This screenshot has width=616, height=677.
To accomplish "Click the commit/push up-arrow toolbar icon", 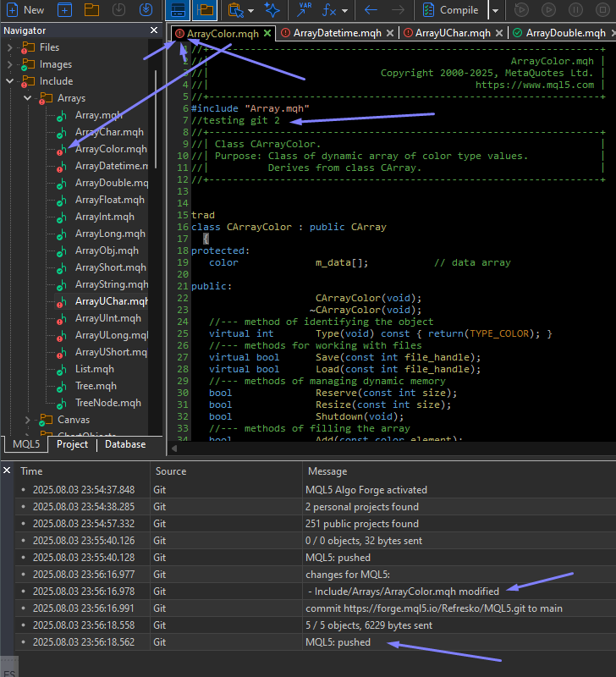I will [x=146, y=10].
